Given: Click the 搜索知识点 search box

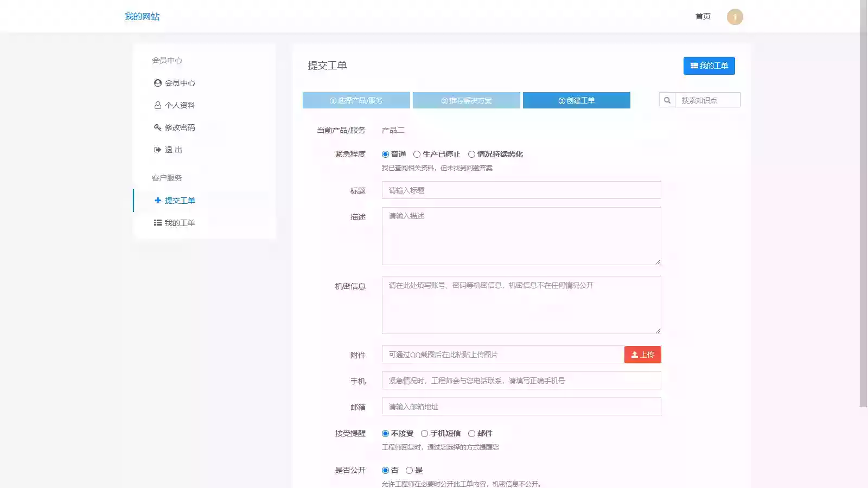Looking at the screenshot, I should tap(707, 100).
